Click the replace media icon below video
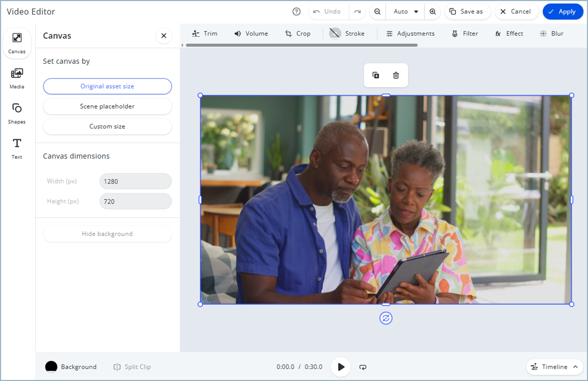This screenshot has width=588, height=381. 386,318
